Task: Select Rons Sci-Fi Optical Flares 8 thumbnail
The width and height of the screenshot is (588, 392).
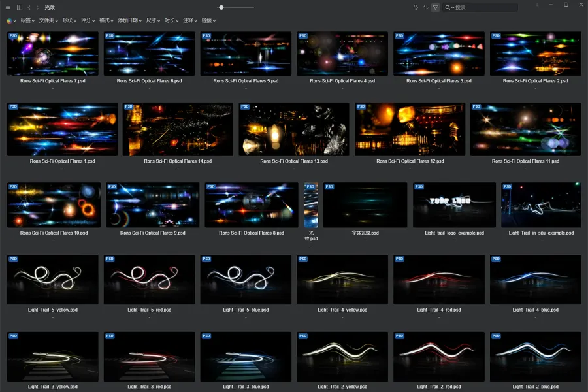Action: coord(252,204)
